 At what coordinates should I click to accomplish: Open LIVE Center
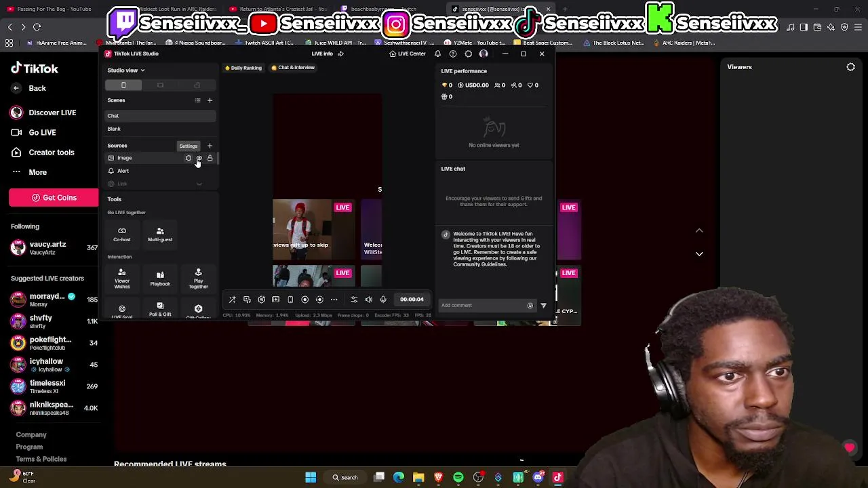pyautogui.click(x=408, y=54)
